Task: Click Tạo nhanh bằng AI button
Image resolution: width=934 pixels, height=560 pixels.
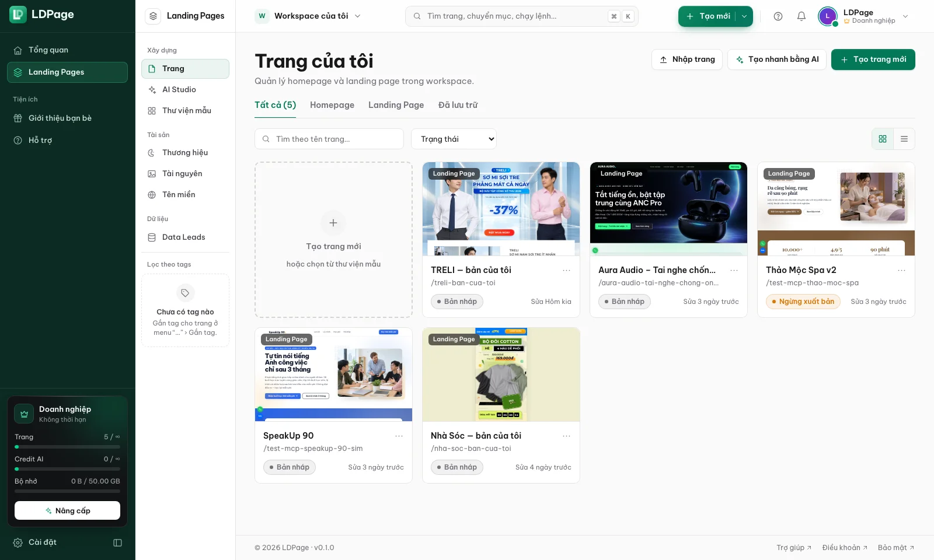Action: 776,60
